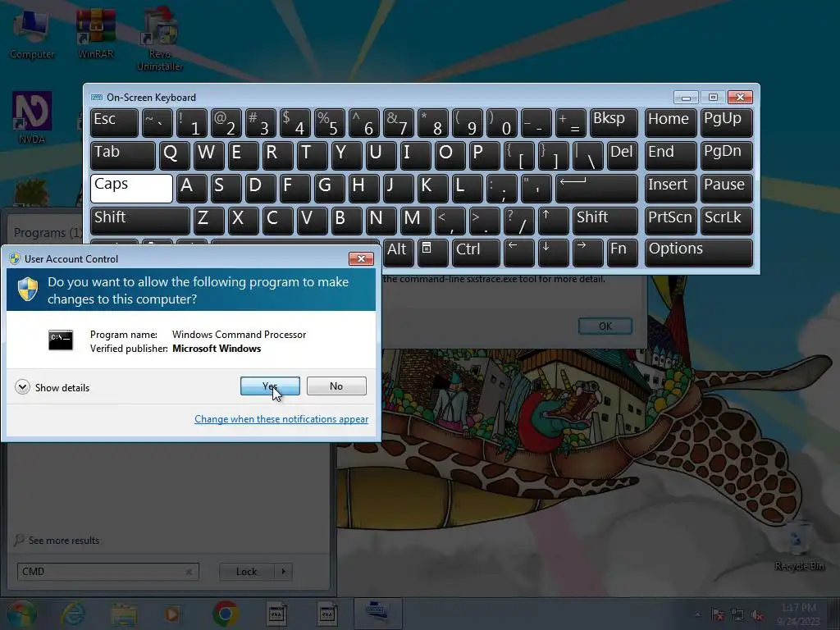Open Internet Explorer from taskbar
Viewport: 840px width, 630px height.
[x=73, y=614]
